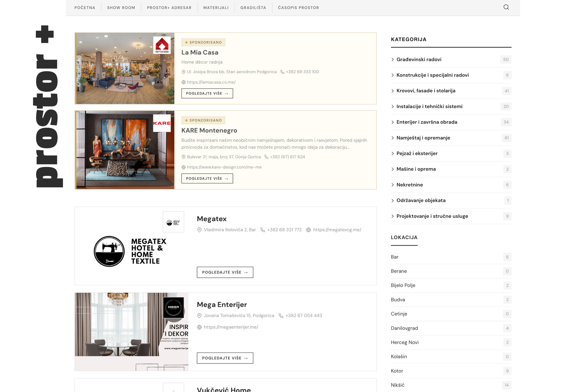
Task: Click La Mia Casa website globe icon
Action: click(184, 82)
